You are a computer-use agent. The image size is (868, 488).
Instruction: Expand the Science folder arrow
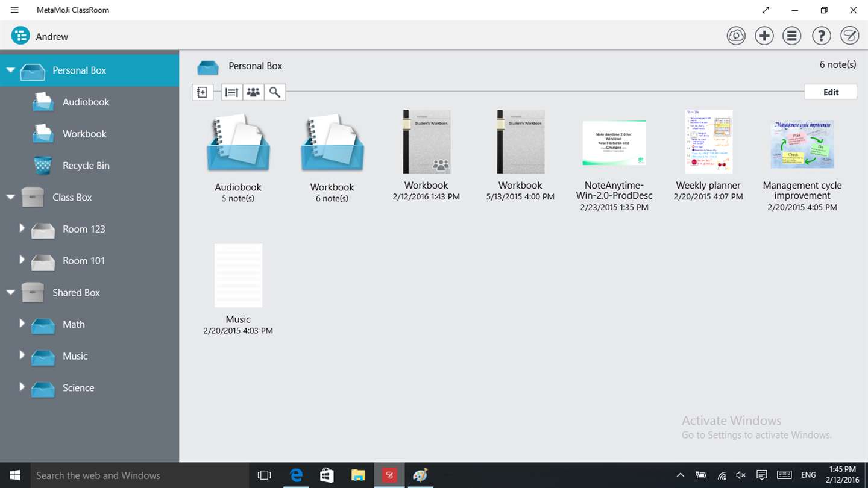coord(22,387)
